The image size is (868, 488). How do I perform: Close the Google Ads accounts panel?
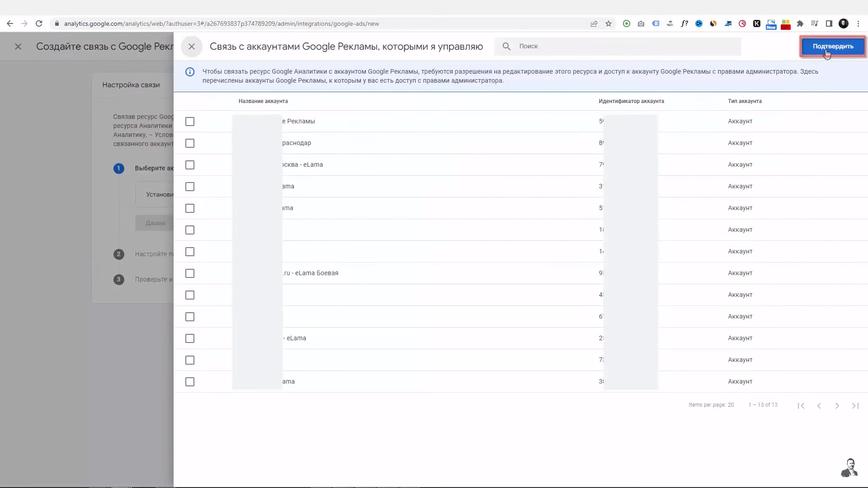click(192, 46)
